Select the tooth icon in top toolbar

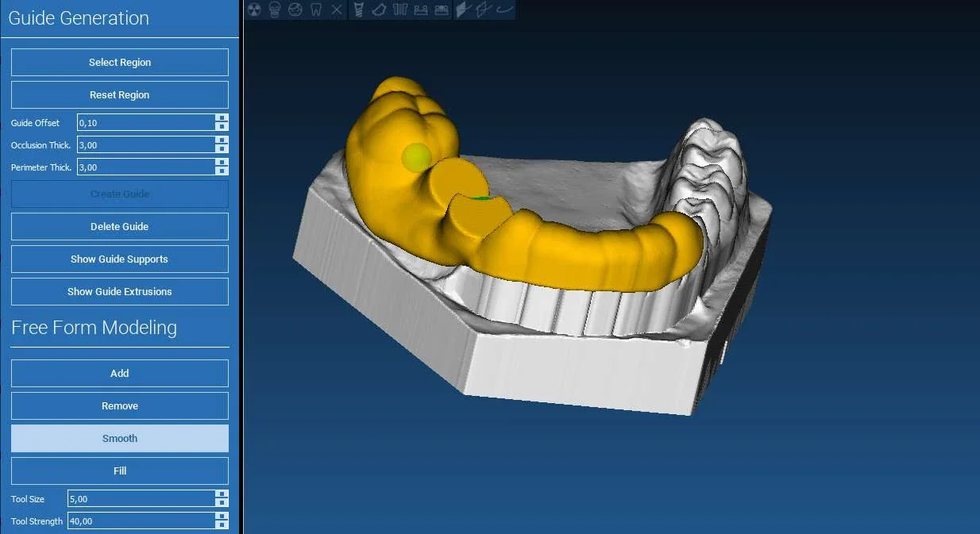(x=316, y=10)
